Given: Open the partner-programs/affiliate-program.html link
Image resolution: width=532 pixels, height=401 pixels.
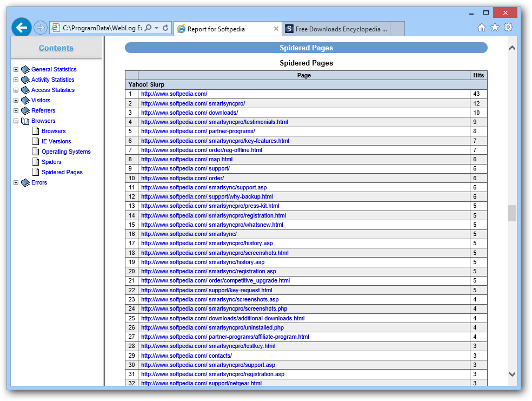Looking at the screenshot, I should coord(225,337).
